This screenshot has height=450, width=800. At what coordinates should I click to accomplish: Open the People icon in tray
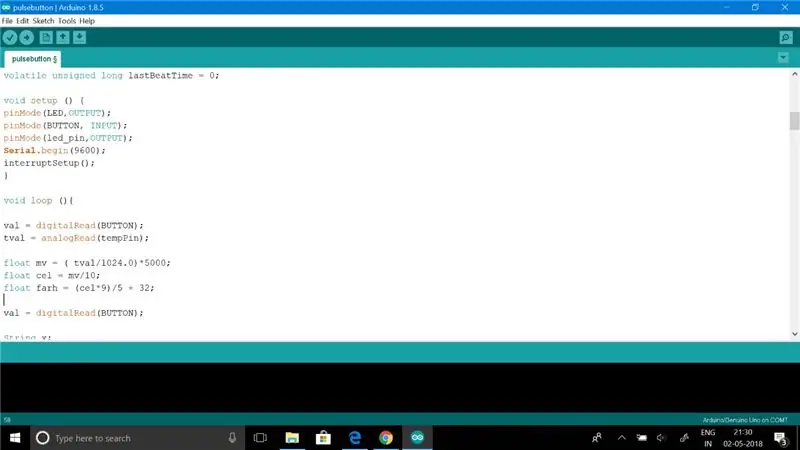pos(596,438)
